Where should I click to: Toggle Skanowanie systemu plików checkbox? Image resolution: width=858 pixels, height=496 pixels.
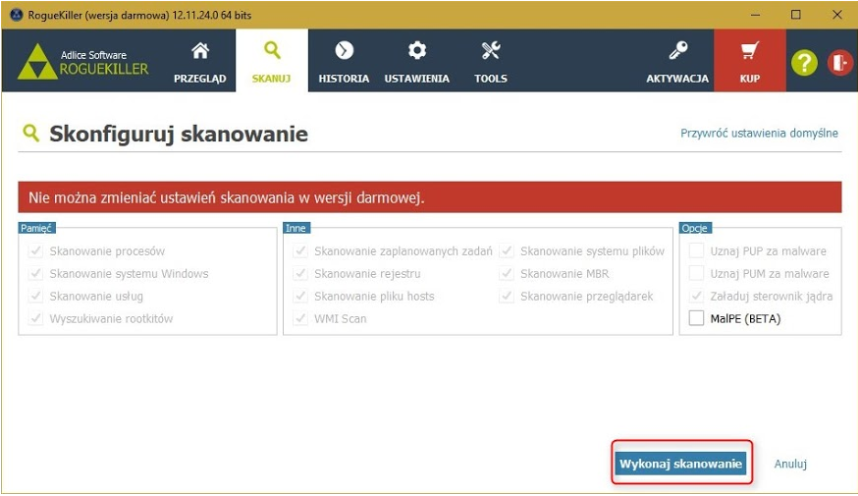tap(507, 251)
